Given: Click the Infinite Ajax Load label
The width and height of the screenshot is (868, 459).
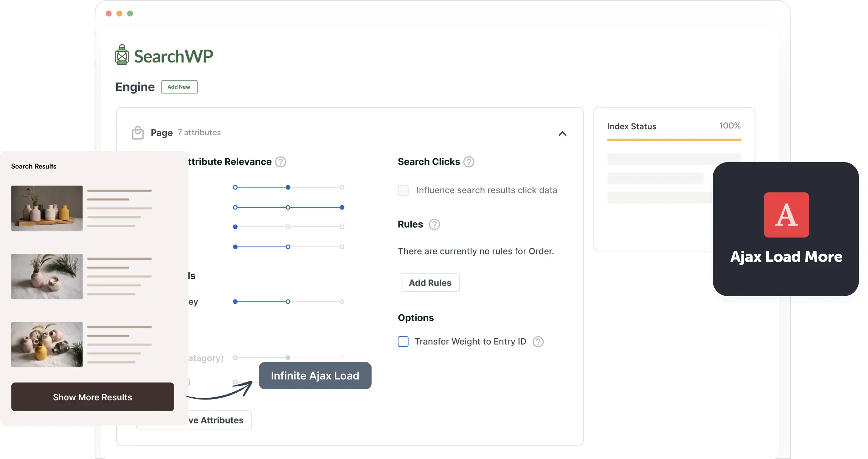Looking at the screenshot, I should tap(314, 376).
